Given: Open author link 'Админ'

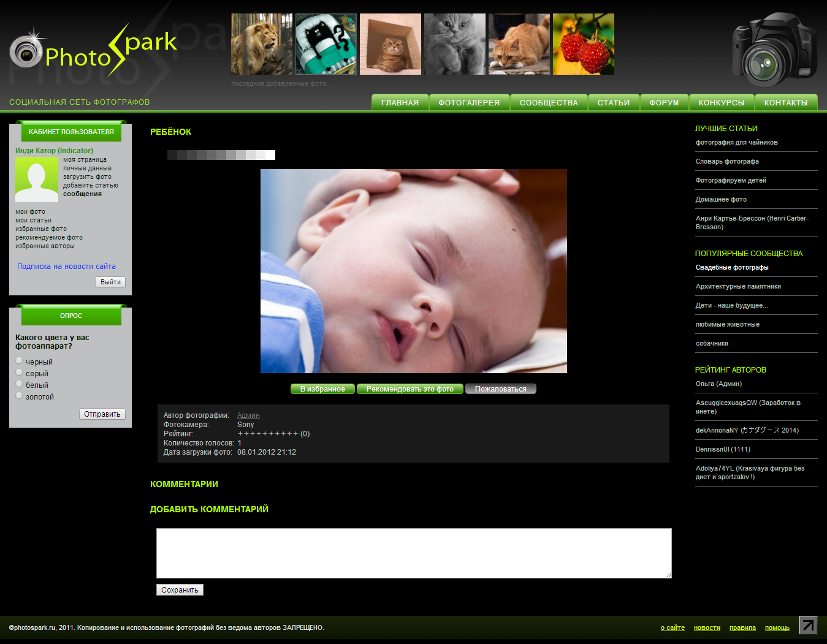Looking at the screenshot, I should (x=248, y=415).
